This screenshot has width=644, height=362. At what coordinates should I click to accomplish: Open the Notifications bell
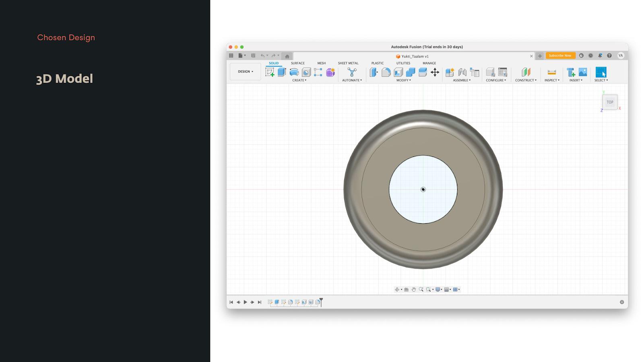point(600,56)
